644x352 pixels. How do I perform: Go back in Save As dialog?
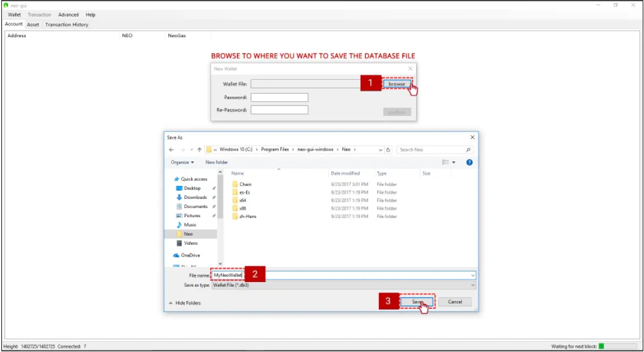171,150
